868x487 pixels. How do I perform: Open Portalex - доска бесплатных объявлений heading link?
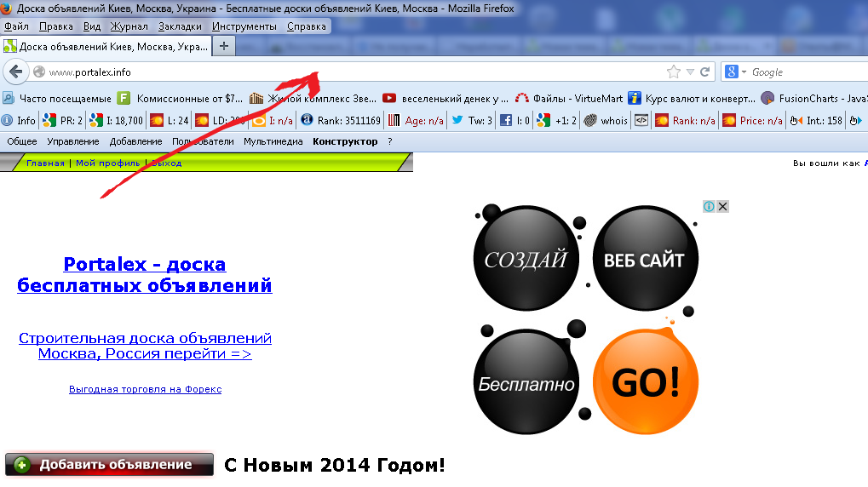click(145, 274)
